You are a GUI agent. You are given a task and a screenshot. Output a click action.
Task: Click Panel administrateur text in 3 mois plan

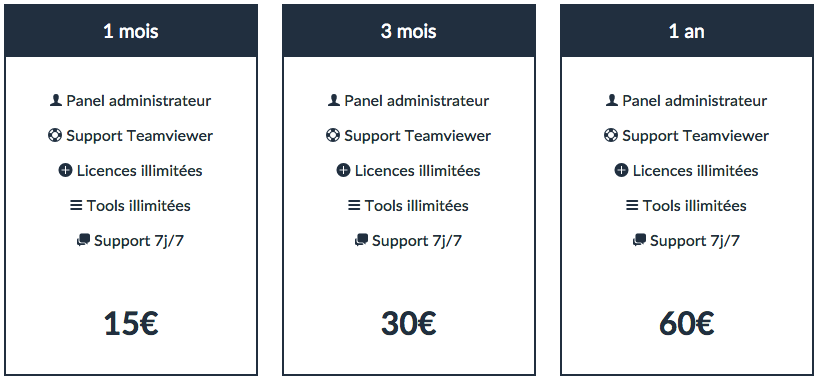tap(417, 100)
